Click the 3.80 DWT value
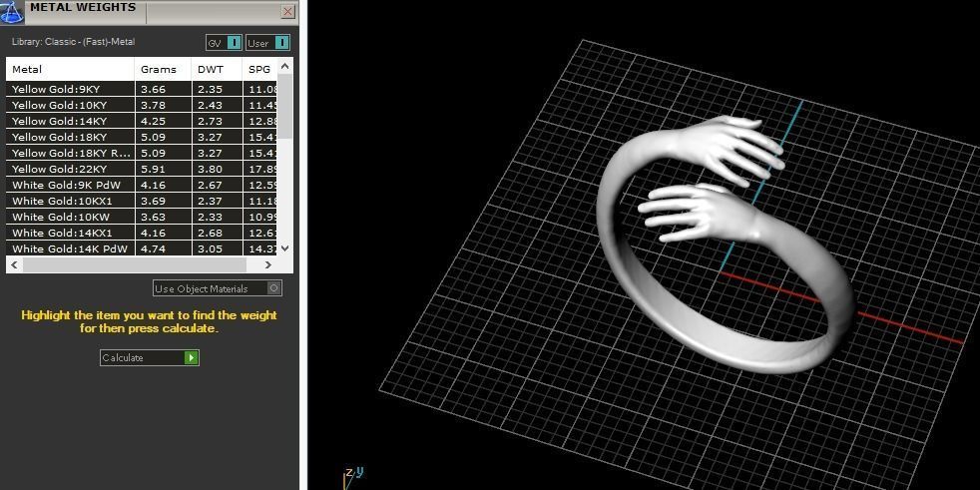The height and width of the screenshot is (490, 980). click(x=210, y=169)
